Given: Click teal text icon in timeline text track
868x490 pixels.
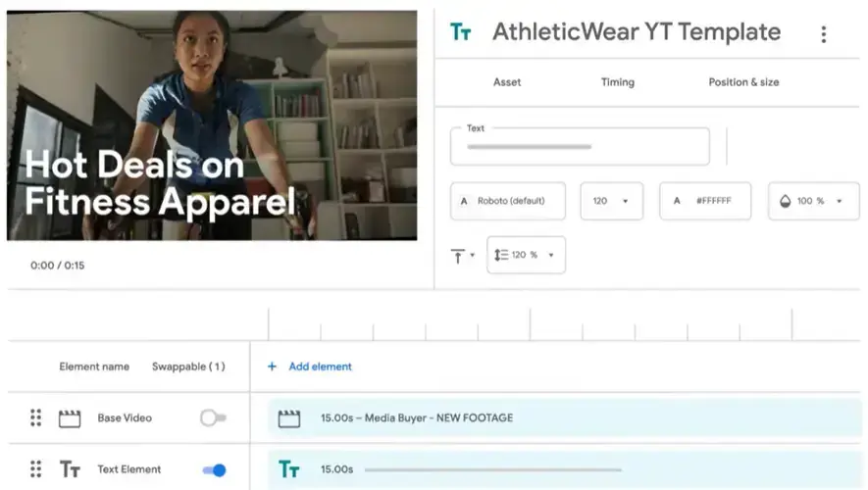Looking at the screenshot, I should pos(289,469).
